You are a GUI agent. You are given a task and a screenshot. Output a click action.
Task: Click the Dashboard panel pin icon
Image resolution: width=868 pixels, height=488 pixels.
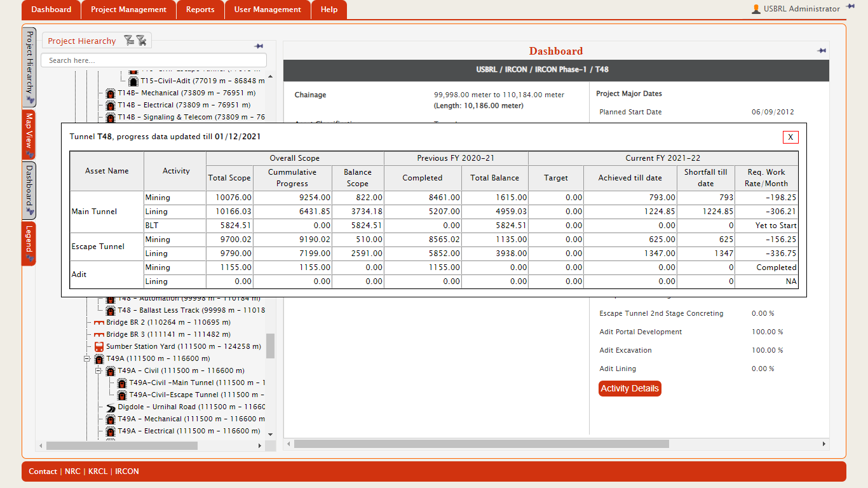click(x=822, y=51)
